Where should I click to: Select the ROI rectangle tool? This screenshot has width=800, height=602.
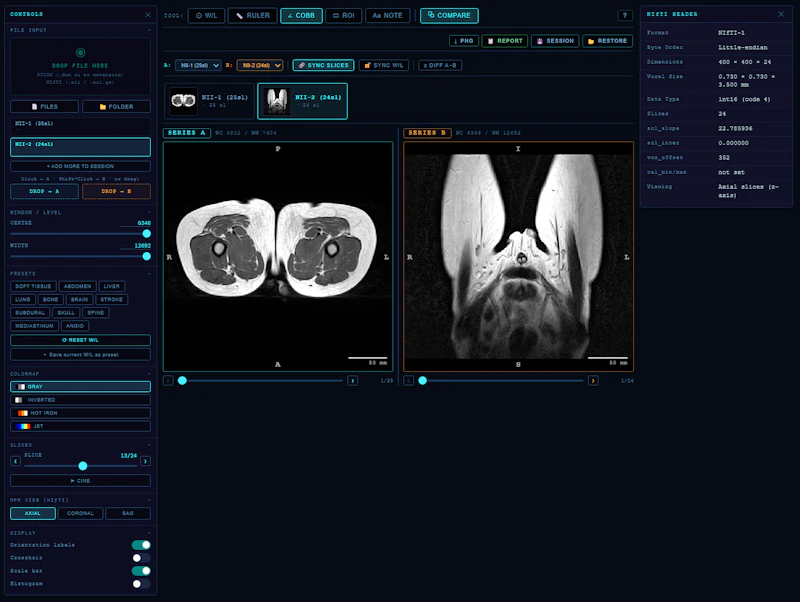343,16
